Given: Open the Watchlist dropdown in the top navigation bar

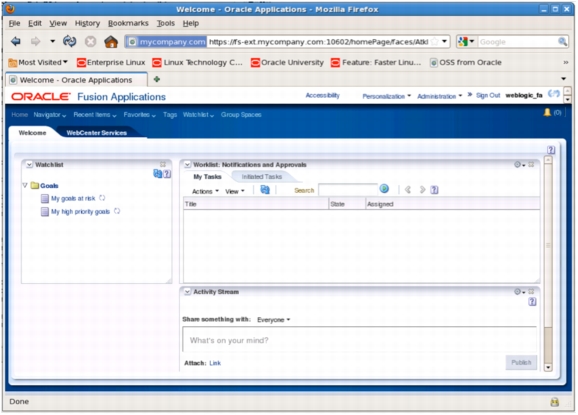Looking at the screenshot, I should (198, 115).
